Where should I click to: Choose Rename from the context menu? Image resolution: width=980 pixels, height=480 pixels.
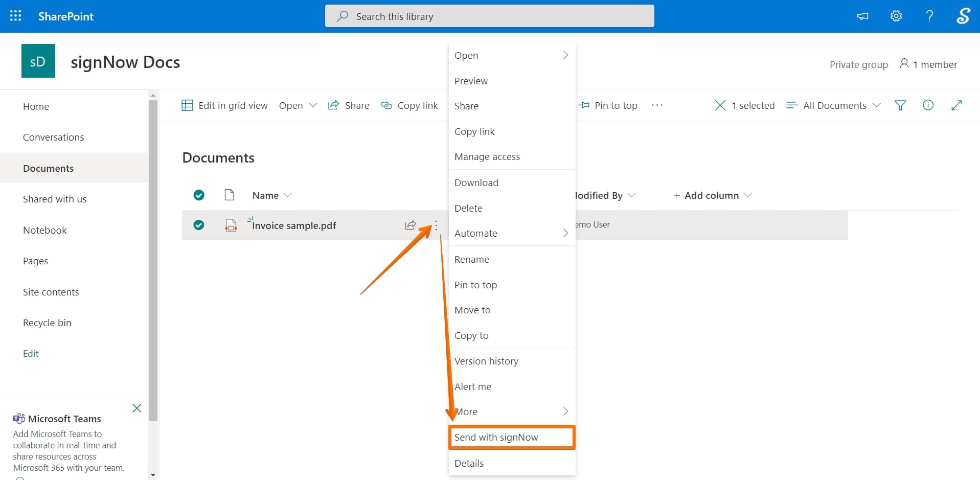click(x=512, y=259)
